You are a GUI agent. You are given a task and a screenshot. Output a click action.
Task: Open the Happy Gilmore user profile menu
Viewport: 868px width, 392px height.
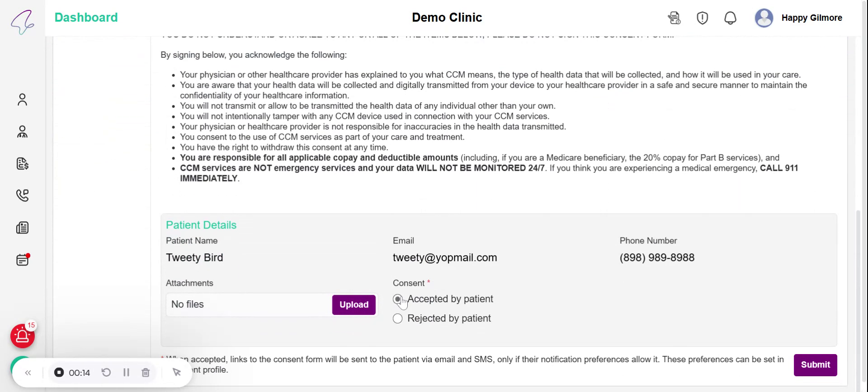click(x=798, y=18)
